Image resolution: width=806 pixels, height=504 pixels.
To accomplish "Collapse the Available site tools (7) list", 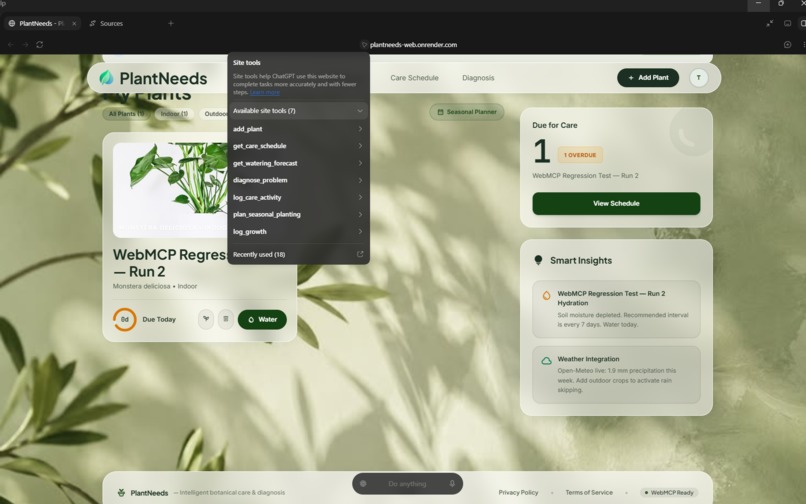I will tap(298, 111).
